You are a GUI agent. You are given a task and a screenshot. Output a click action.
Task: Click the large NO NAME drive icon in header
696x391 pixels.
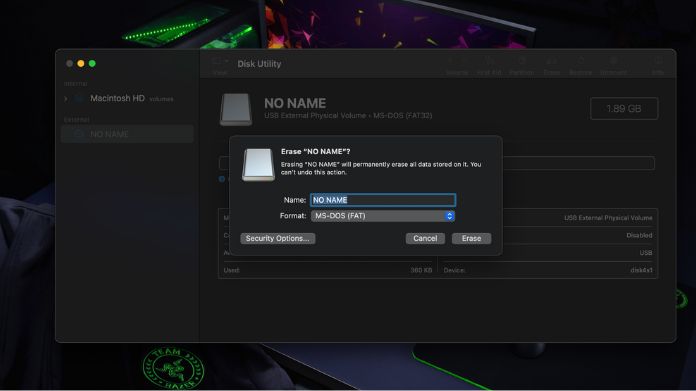click(236, 109)
